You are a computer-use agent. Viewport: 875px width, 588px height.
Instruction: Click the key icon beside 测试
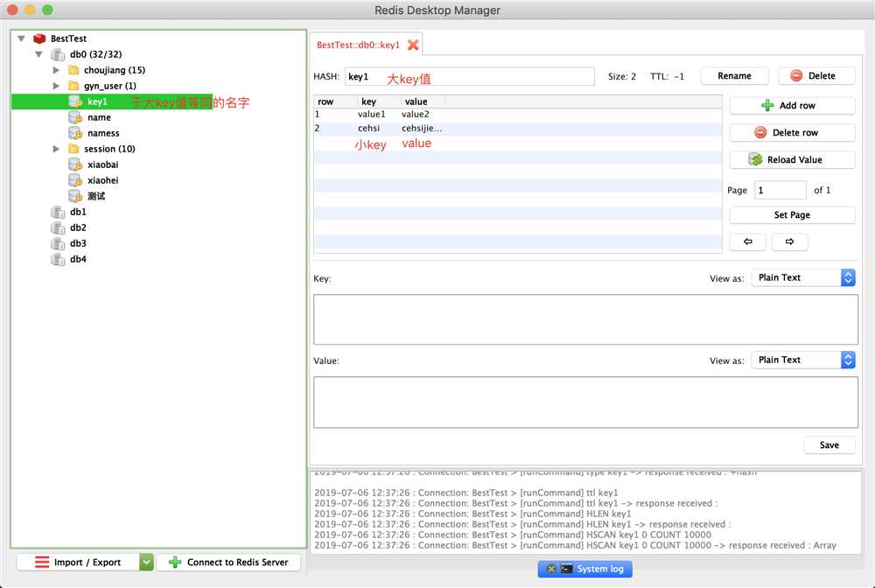[75, 196]
